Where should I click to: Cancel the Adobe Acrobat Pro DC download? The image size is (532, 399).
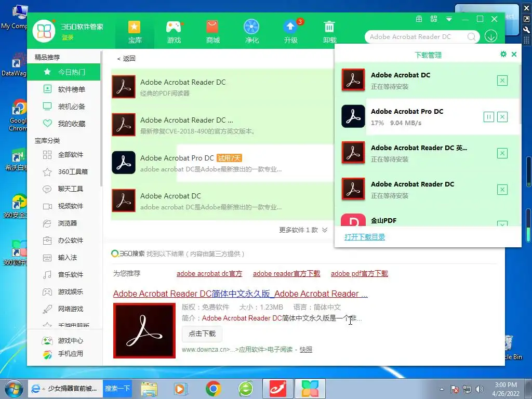(x=502, y=117)
